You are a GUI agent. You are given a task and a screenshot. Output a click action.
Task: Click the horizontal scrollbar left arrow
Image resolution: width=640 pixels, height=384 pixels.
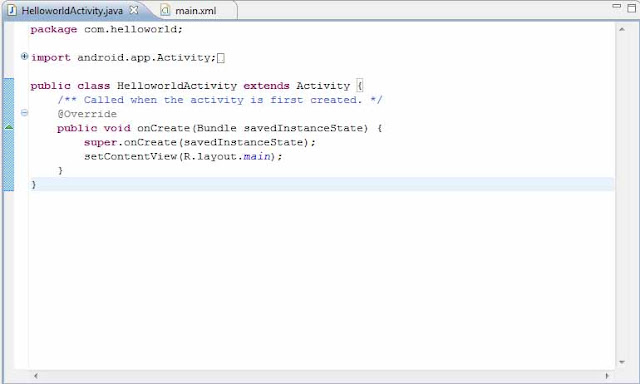(36, 376)
